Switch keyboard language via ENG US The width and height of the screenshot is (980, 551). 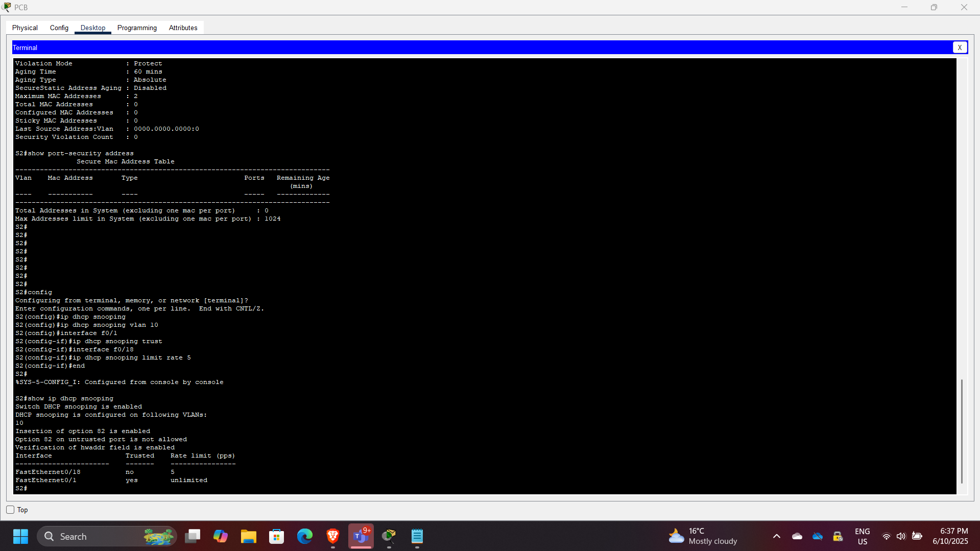click(x=862, y=536)
